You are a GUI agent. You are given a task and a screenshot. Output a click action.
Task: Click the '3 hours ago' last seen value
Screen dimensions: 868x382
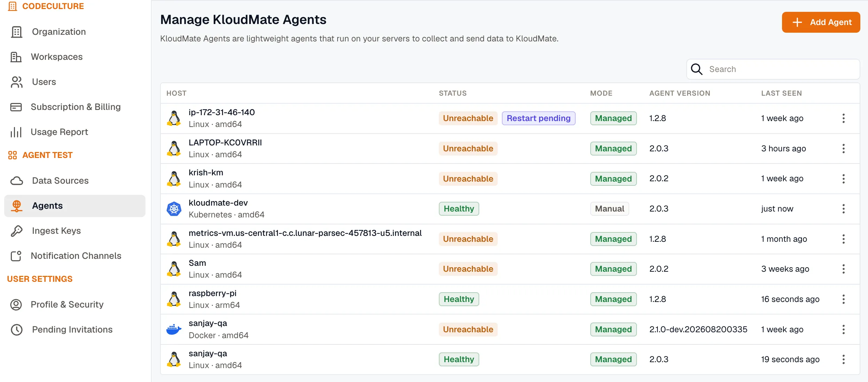783,149
